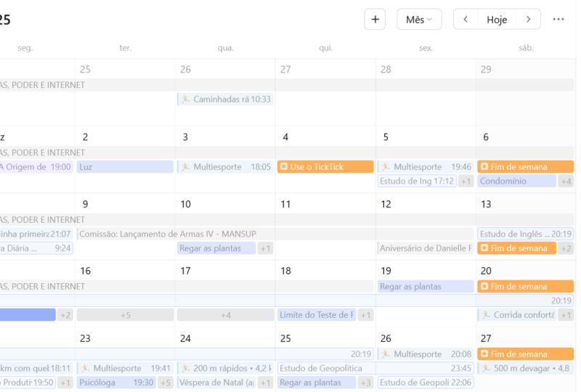This screenshot has height=392, width=581.
Task: Expand +1 more events on day 24
Action: [265, 383]
